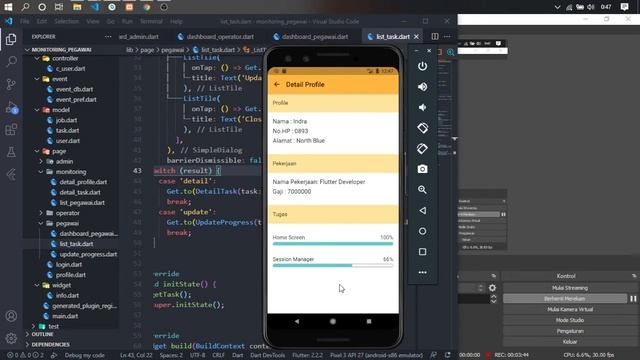
Task: Click Berhenti Merekam button in OBS
Action: click(x=565, y=298)
